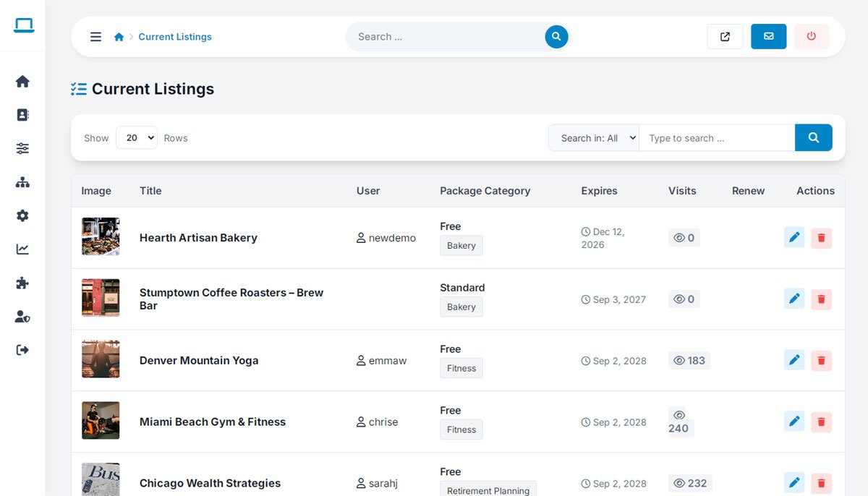Delete the Stumptown Coffee Roasters listing

[821, 299]
